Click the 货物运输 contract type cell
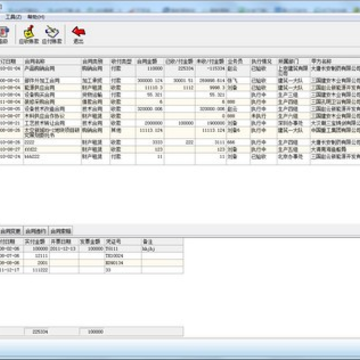The image size is (360, 360). click(95, 95)
